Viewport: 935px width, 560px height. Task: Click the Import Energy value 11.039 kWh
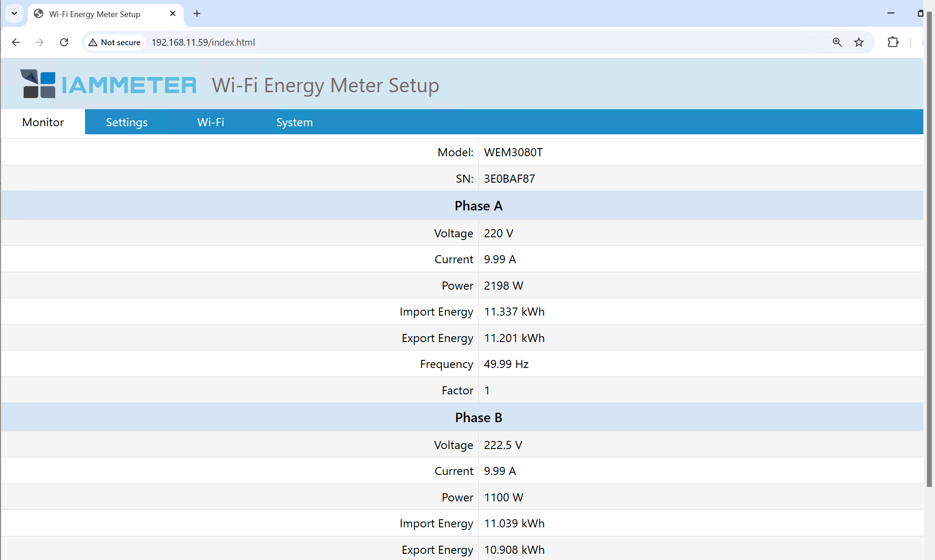(x=514, y=523)
